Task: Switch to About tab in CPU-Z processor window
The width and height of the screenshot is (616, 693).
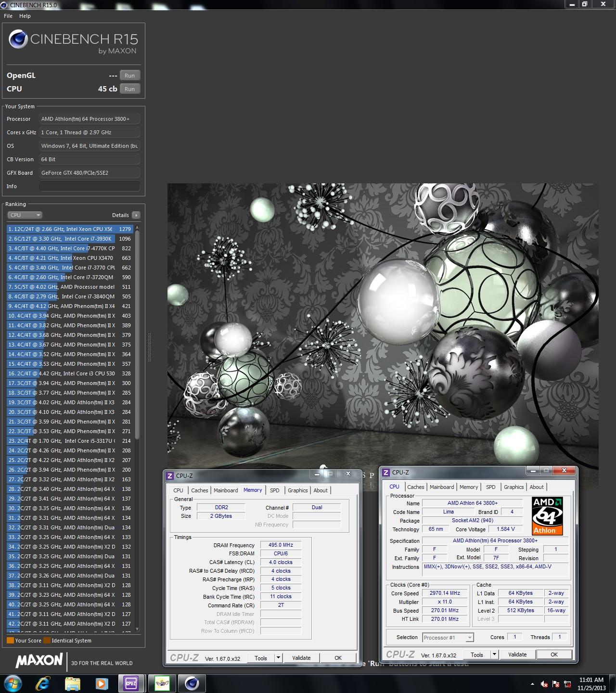Action: pyautogui.click(x=537, y=487)
